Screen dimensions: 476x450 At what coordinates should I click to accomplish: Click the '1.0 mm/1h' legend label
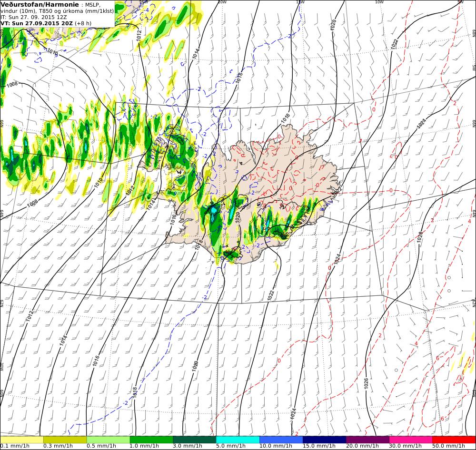[x=145, y=446]
